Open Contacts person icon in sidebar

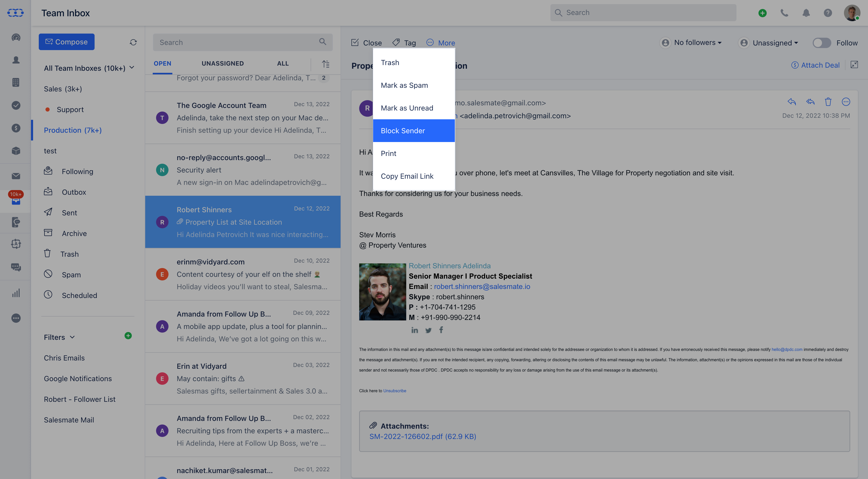click(16, 60)
